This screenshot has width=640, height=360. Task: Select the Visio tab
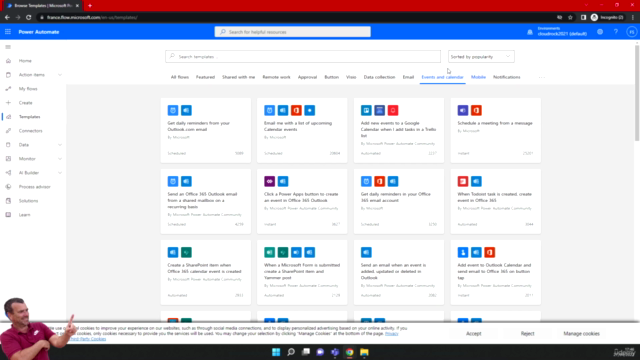pos(351,77)
